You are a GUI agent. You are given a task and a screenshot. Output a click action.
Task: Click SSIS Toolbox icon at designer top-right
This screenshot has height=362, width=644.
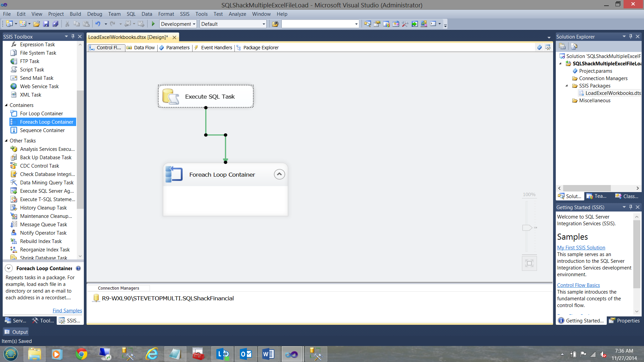(x=548, y=48)
